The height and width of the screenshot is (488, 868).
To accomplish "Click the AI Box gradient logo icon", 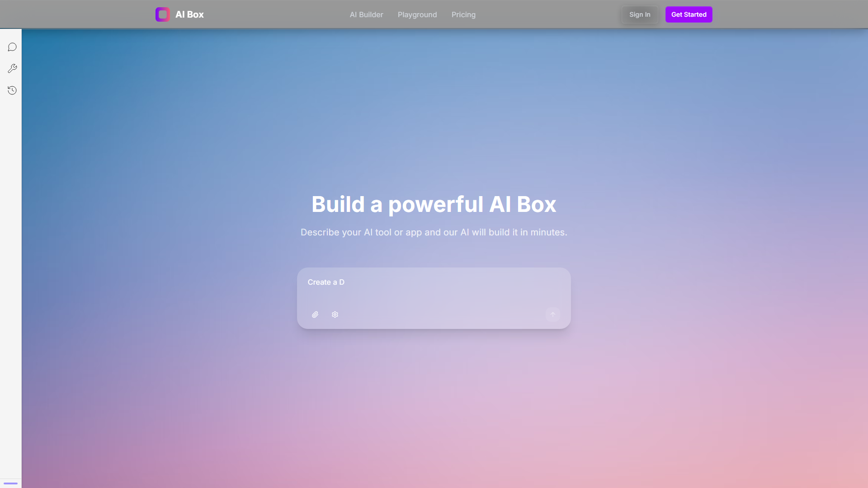I will point(163,14).
